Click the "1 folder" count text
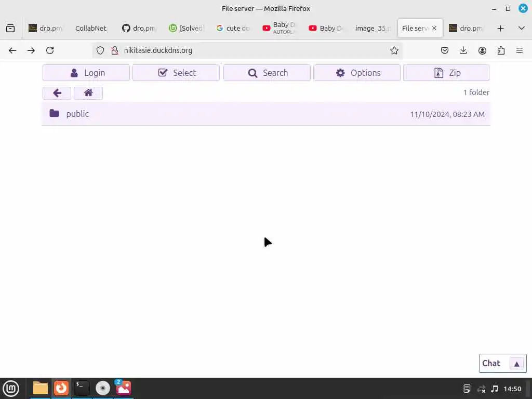This screenshot has width=532, height=399. [476, 92]
